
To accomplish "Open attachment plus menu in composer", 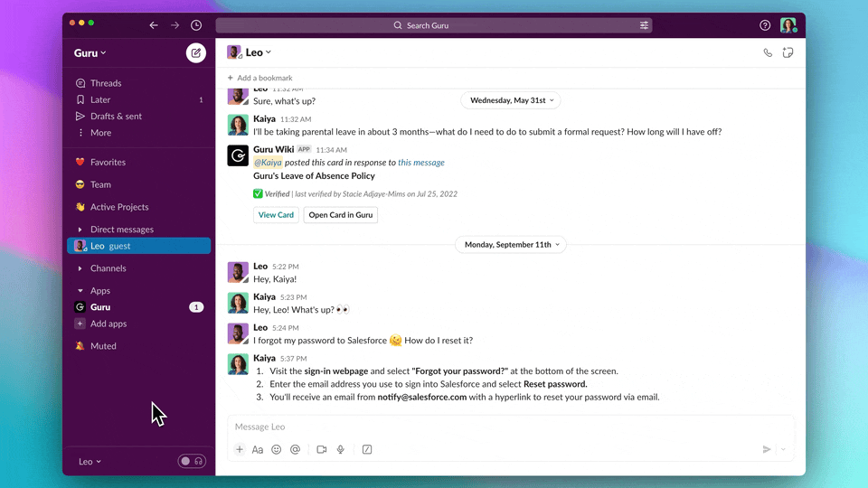I will (240, 449).
